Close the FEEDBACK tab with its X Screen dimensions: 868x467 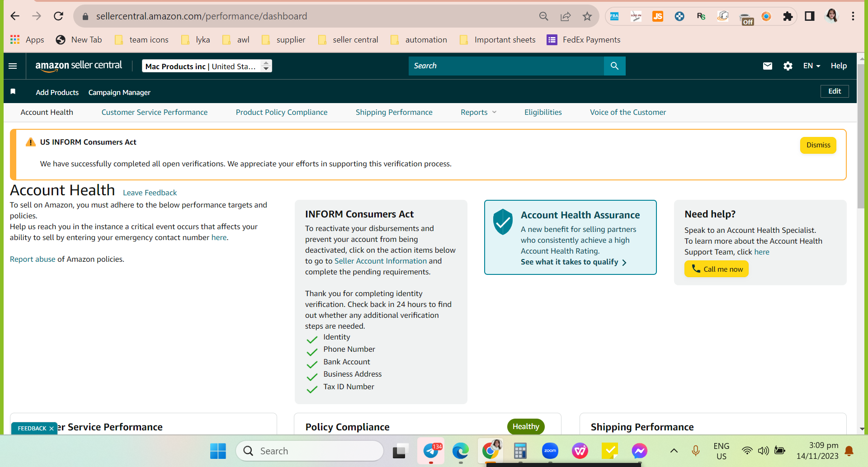tap(52, 429)
